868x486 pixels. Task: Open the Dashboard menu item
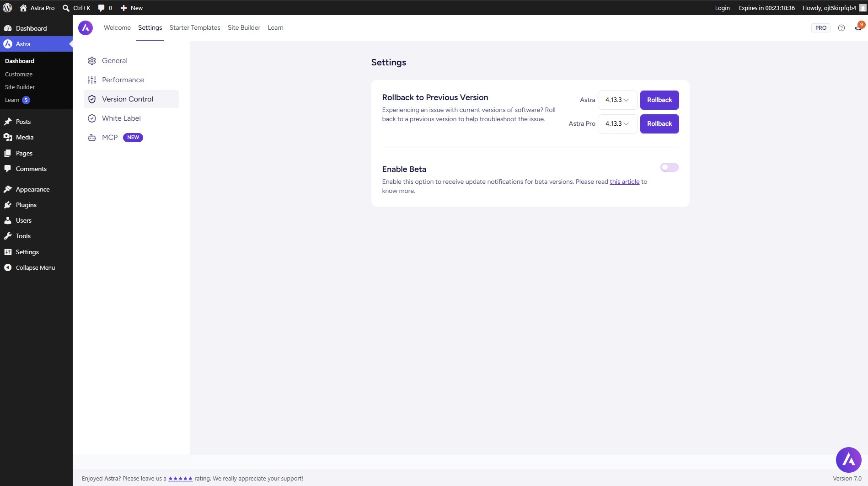(x=36, y=28)
